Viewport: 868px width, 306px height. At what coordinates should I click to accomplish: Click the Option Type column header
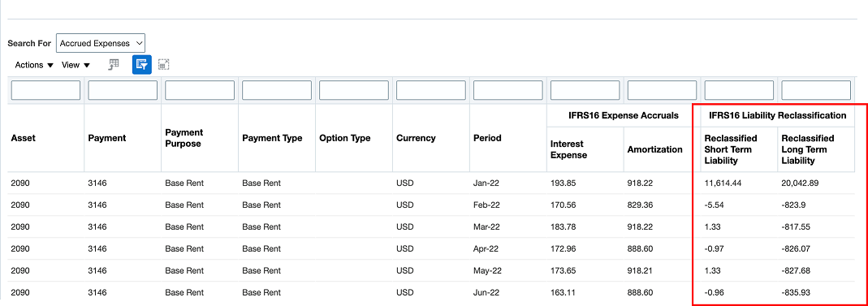(x=345, y=138)
